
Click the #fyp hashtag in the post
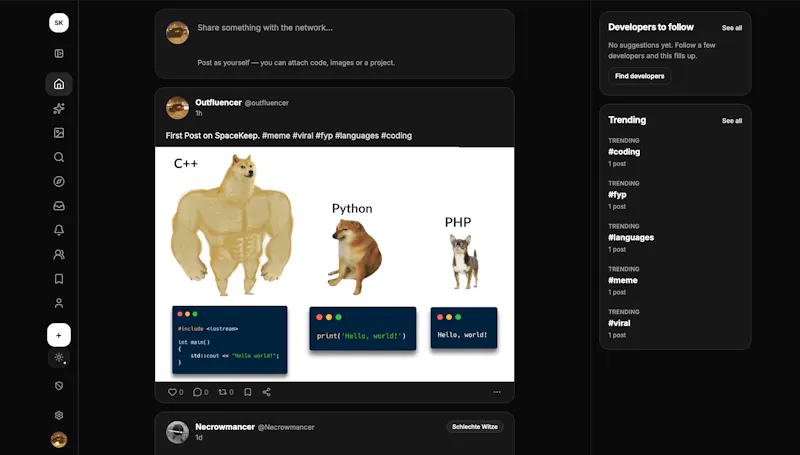[324, 136]
